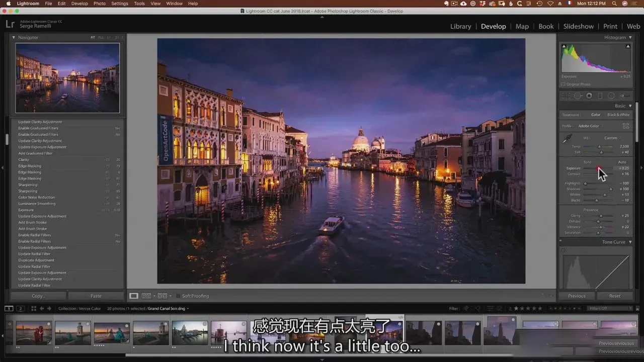The height and width of the screenshot is (362, 644).
Task: Click the Before/After R|A view icon
Action: pyautogui.click(x=146, y=296)
